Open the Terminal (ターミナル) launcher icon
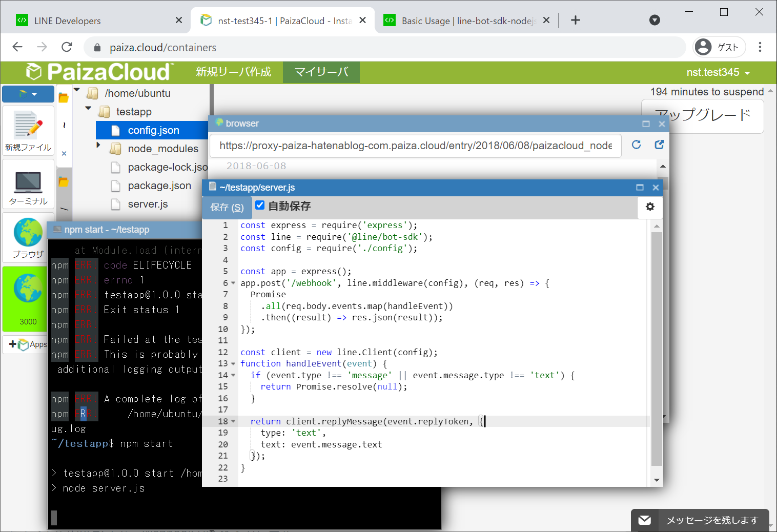This screenshot has width=777, height=532. click(x=28, y=184)
